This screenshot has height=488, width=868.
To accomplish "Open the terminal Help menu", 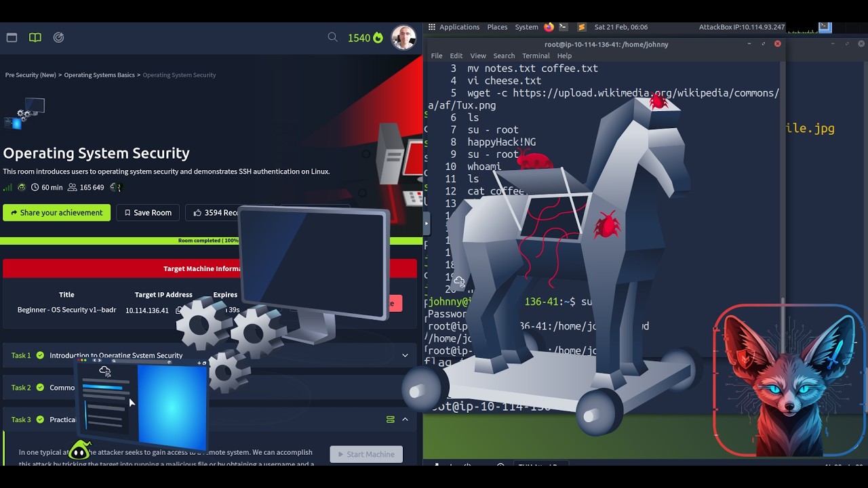I will pos(564,56).
